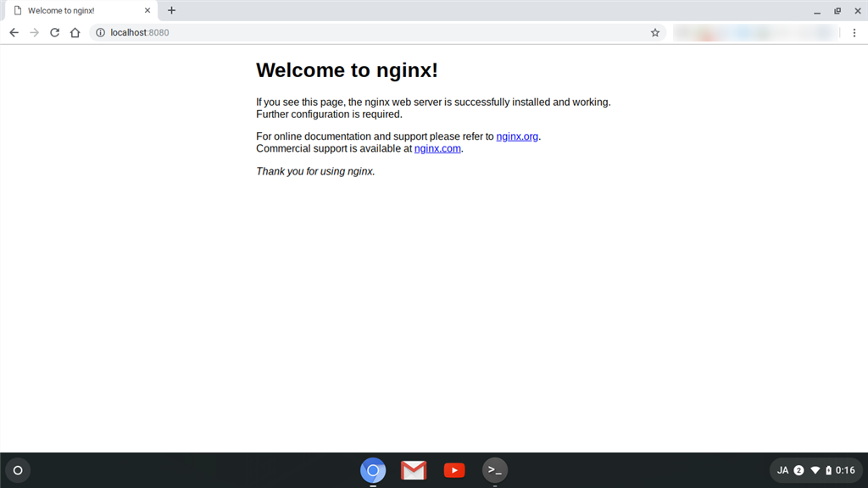Screen dimensions: 868x488
Task: Open a new tab with the plus button
Action: tap(171, 10)
